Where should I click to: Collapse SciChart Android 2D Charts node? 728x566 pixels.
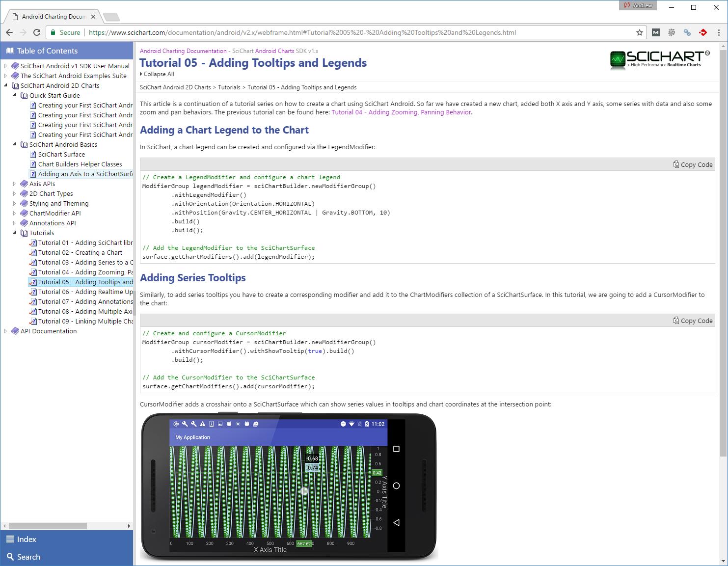pos(5,85)
